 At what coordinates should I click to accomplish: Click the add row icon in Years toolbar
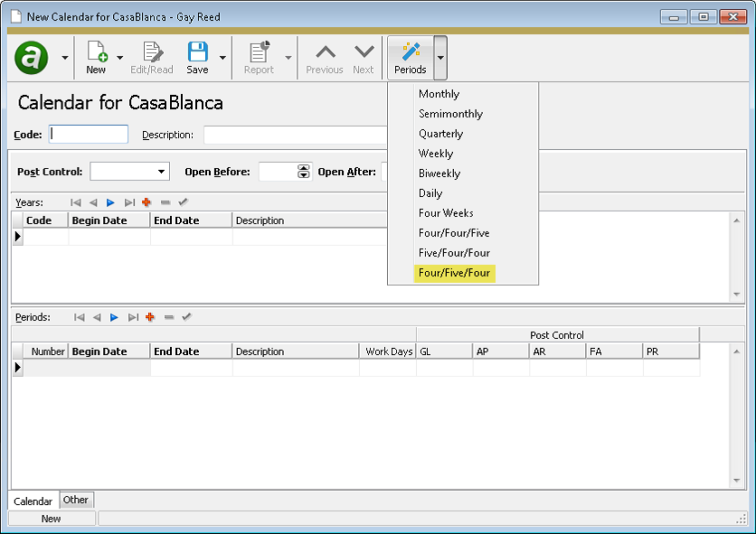coord(145,202)
